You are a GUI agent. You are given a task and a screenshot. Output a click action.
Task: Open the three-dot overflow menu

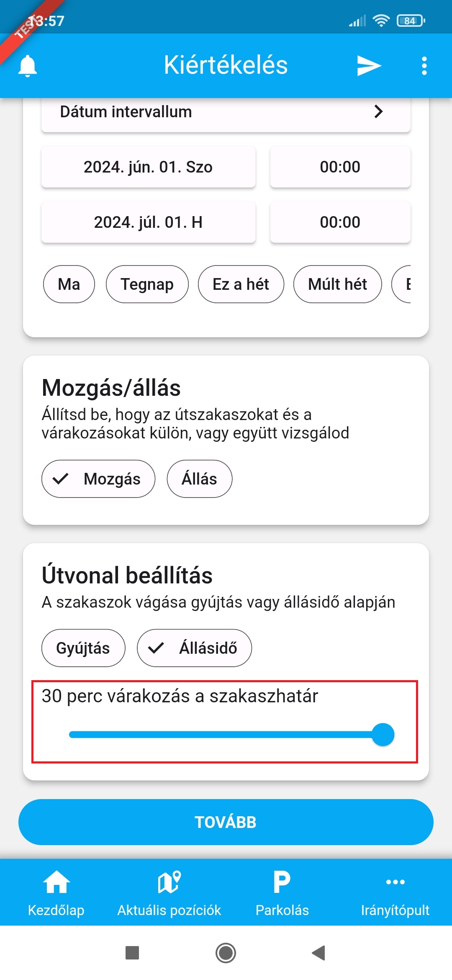coord(424,66)
